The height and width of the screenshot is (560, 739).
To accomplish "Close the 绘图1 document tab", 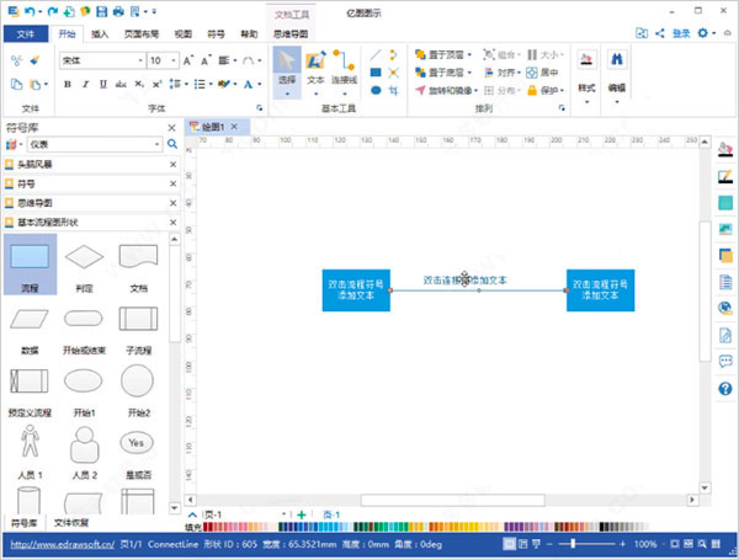I will tap(234, 126).
